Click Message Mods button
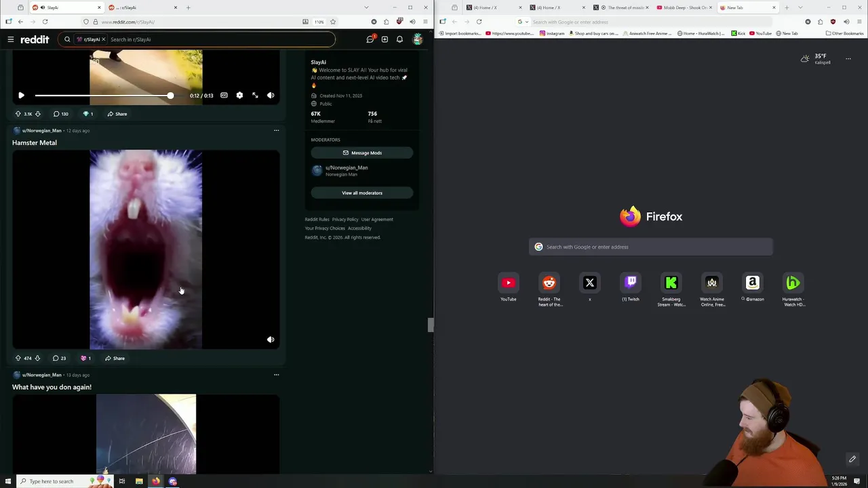 click(362, 152)
